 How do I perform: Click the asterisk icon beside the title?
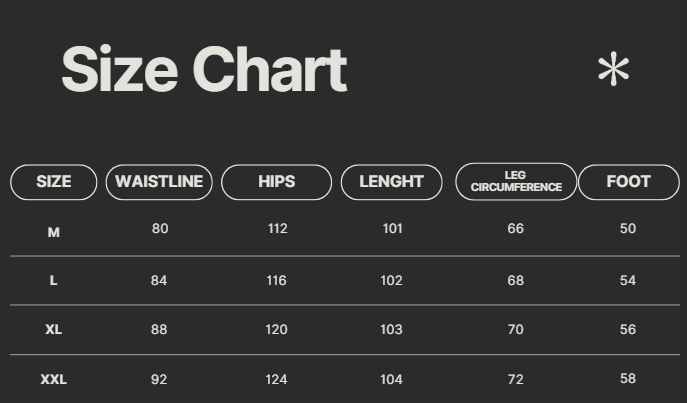(613, 71)
